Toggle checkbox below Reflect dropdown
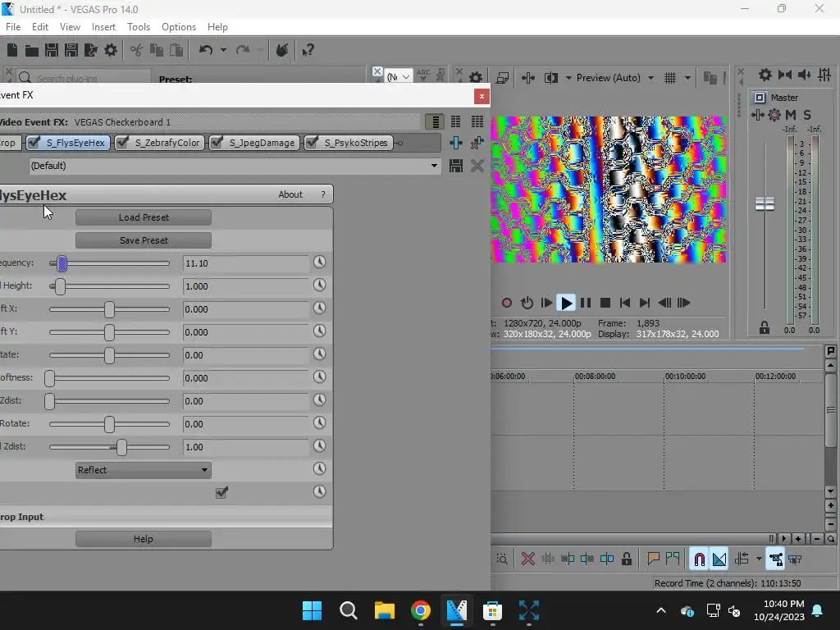The height and width of the screenshot is (630, 840). [x=221, y=492]
